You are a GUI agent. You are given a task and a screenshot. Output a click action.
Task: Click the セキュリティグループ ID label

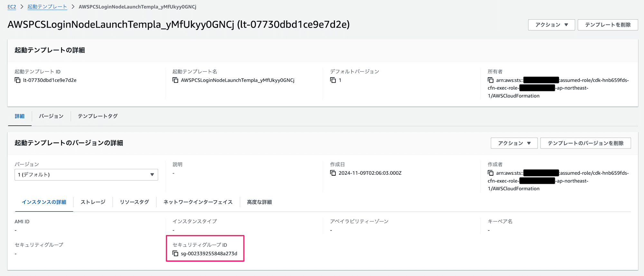tap(200, 245)
